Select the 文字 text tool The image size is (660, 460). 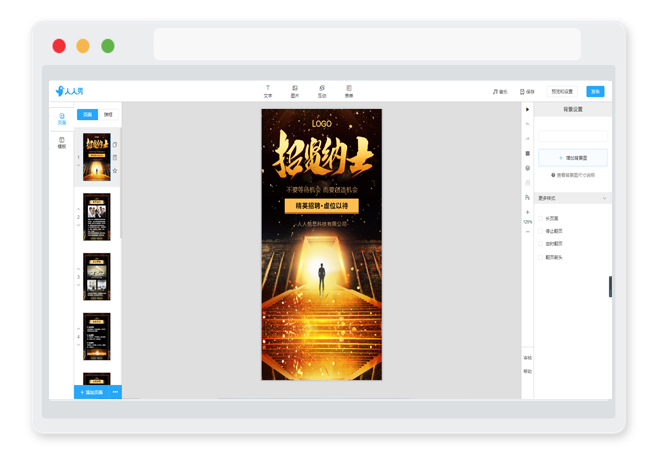click(268, 91)
